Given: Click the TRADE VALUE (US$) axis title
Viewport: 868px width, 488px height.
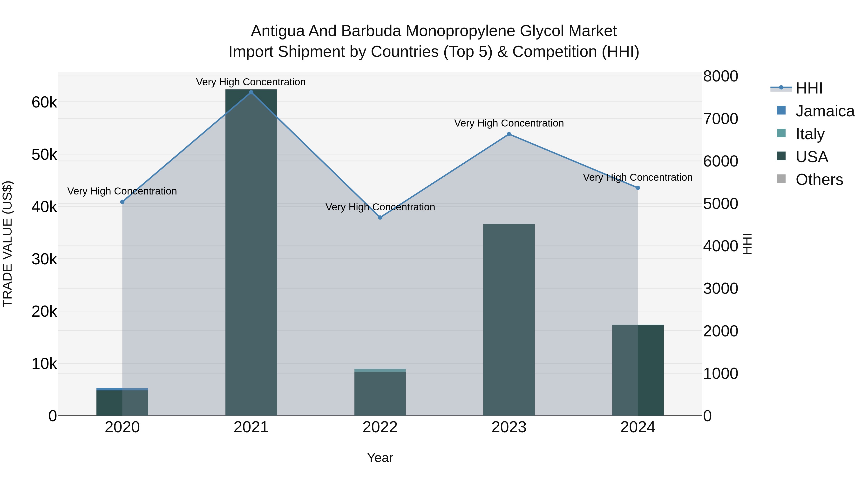Looking at the screenshot, I should coord(7,244).
